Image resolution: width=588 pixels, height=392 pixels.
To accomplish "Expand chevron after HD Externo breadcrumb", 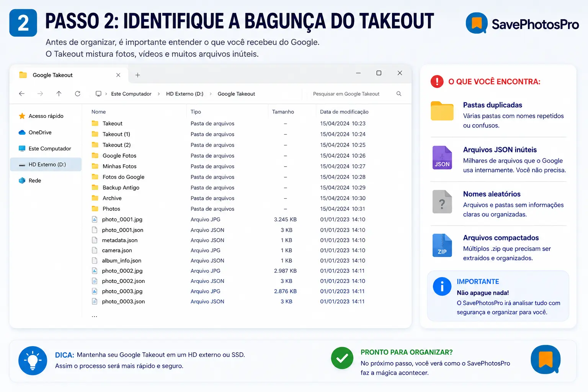I will 210,94.
